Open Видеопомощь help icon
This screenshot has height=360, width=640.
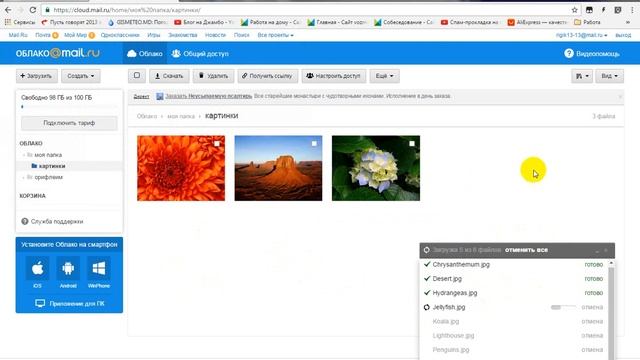(569, 53)
